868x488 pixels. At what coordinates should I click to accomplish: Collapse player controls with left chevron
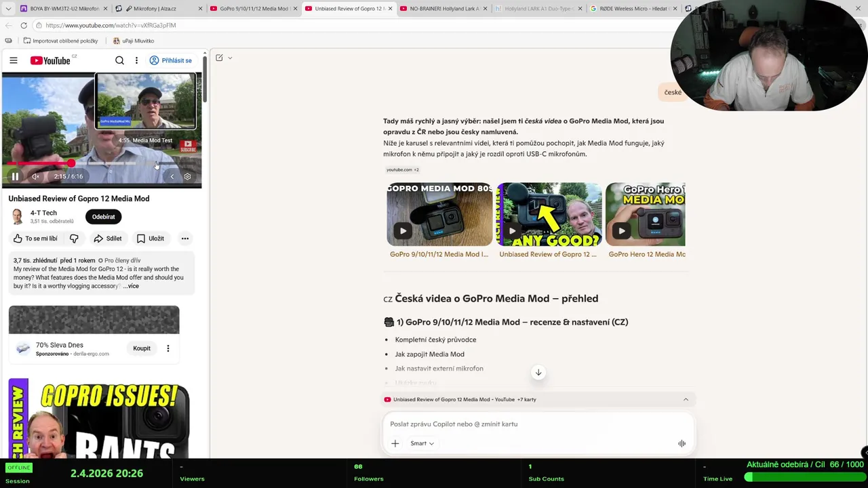point(172,176)
